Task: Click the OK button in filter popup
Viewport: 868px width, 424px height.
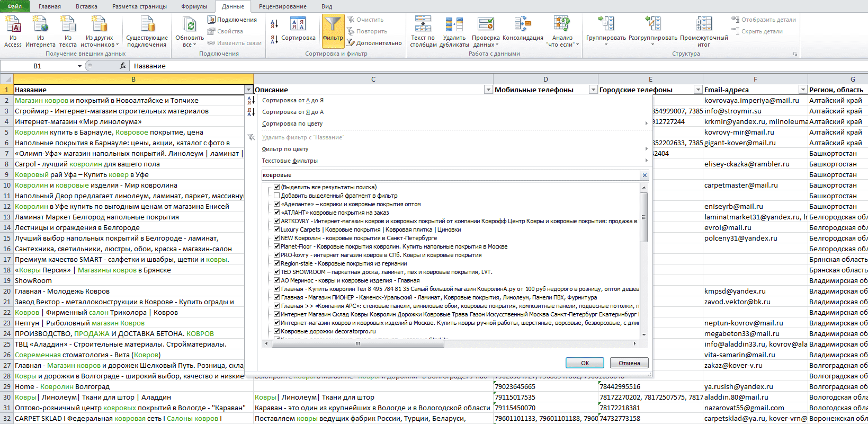Action: (x=585, y=363)
